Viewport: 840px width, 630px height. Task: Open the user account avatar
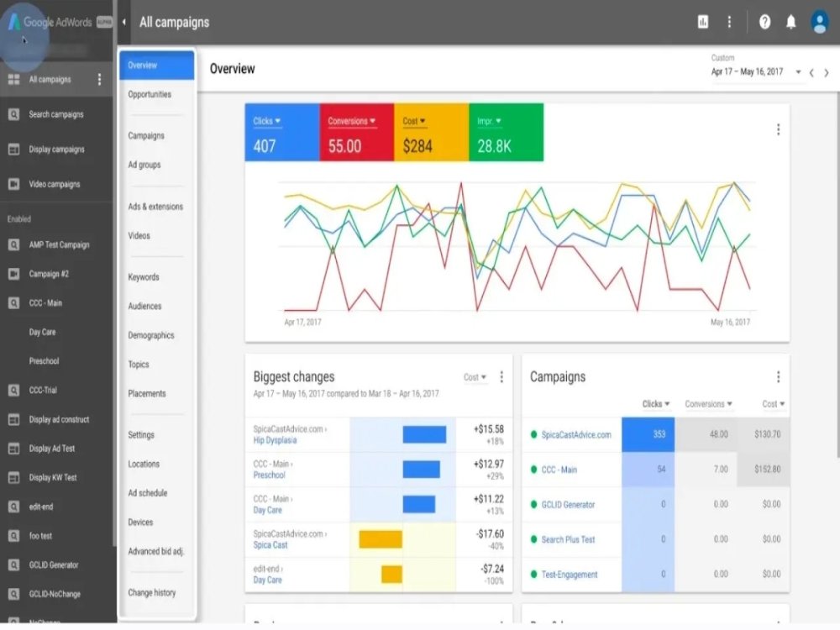pos(820,22)
